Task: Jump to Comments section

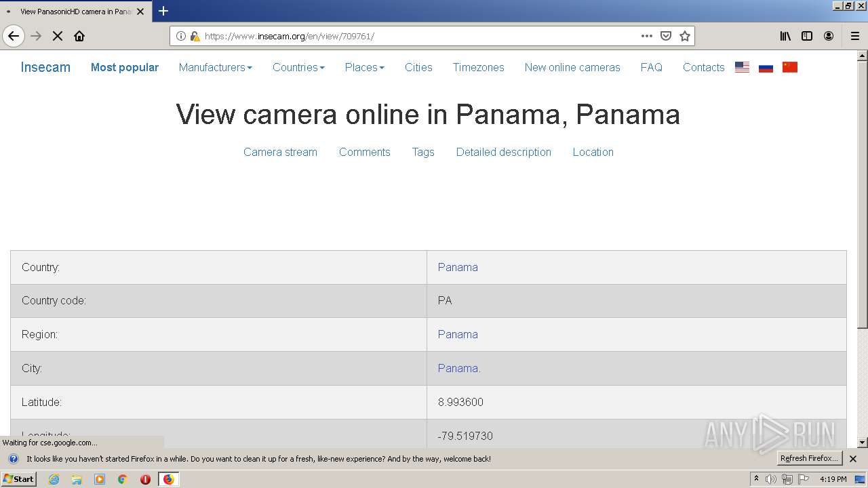Action: tap(364, 152)
